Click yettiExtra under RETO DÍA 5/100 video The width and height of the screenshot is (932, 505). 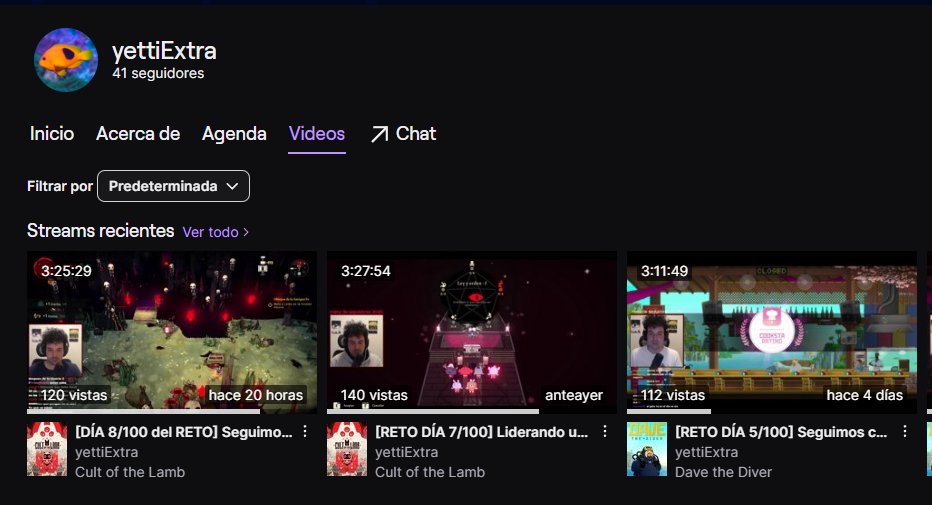tap(707, 452)
